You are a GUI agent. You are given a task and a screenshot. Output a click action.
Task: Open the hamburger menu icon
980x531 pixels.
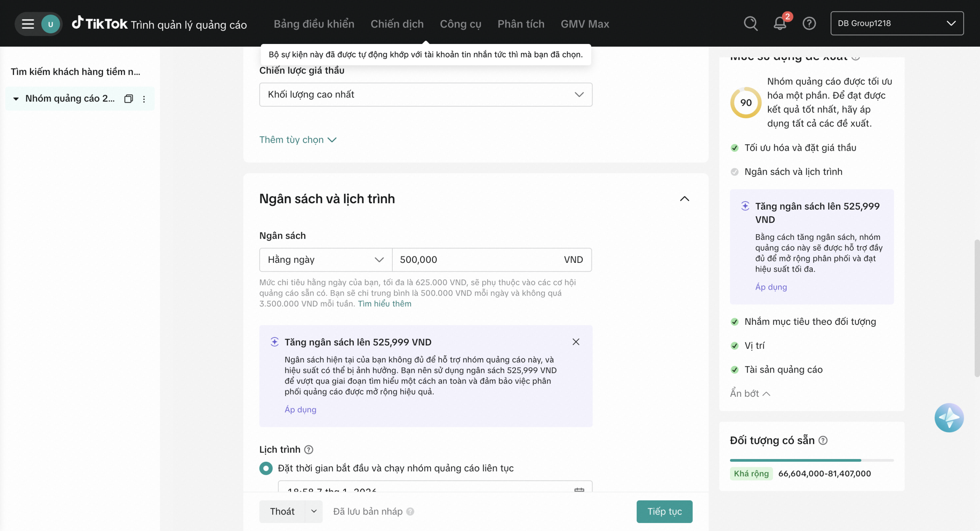point(28,24)
